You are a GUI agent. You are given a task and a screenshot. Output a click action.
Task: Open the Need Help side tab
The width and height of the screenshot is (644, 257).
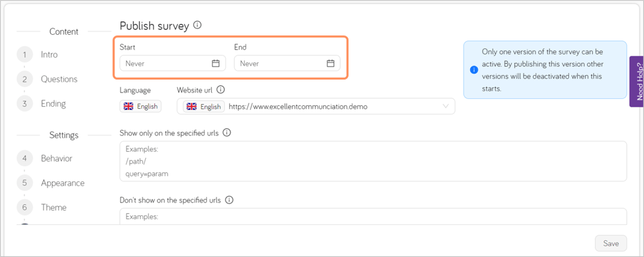tap(637, 82)
